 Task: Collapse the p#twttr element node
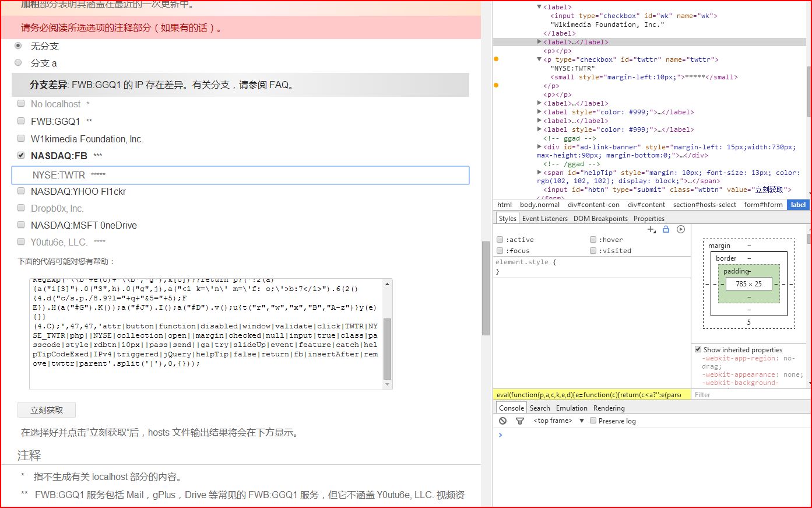pos(539,59)
